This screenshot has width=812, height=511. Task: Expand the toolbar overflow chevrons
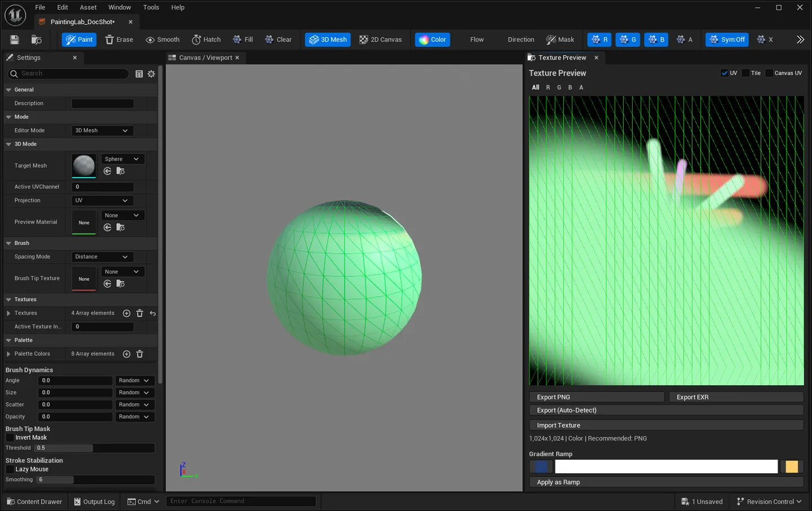point(800,39)
